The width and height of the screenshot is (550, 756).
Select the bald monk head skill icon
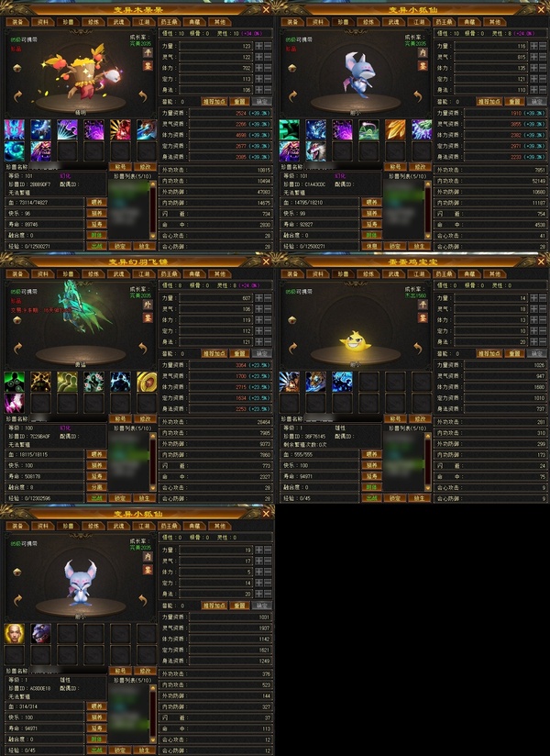point(15,634)
